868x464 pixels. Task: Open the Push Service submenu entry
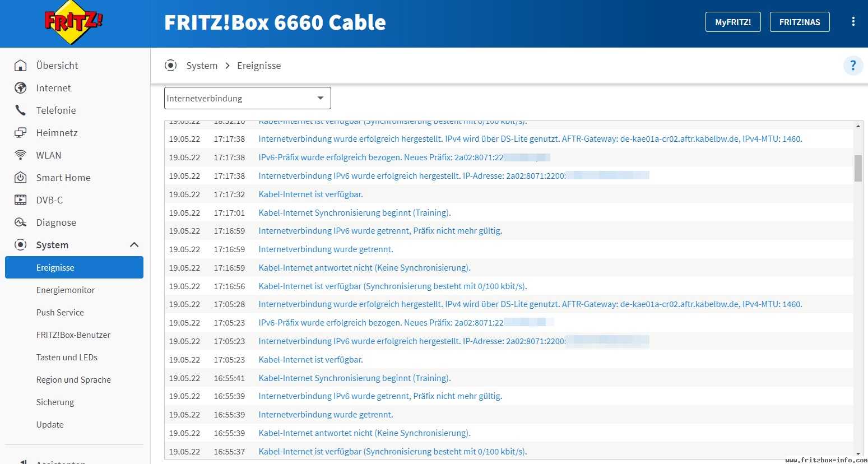(60, 312)
